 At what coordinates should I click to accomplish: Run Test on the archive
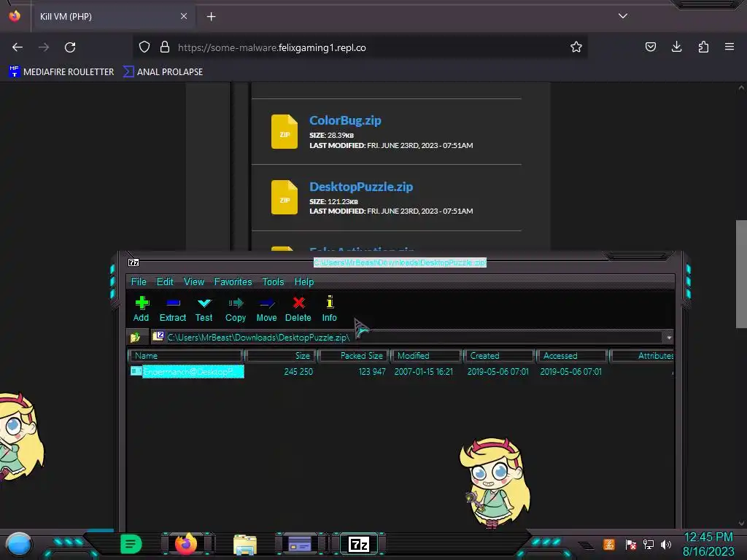(x=204, y=308)
